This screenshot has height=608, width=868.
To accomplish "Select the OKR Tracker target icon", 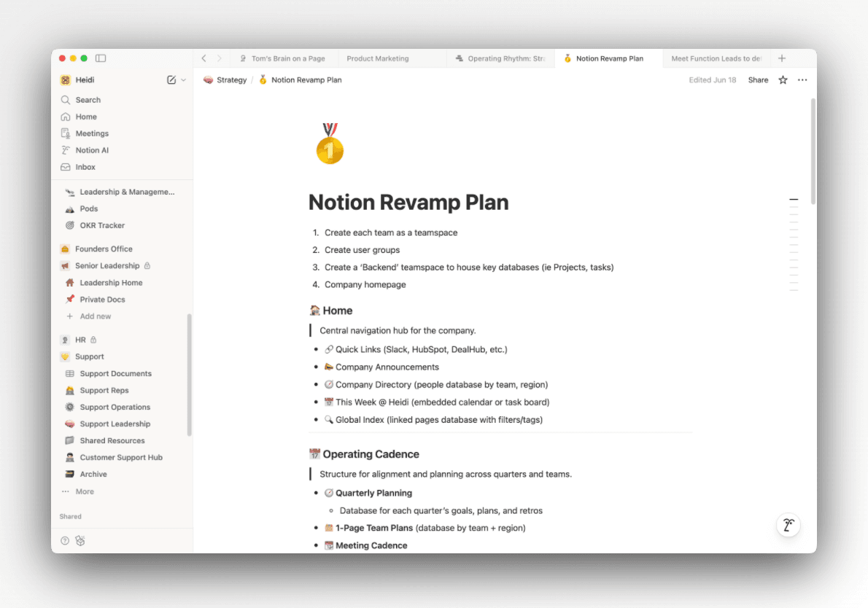I will (69, 225).
